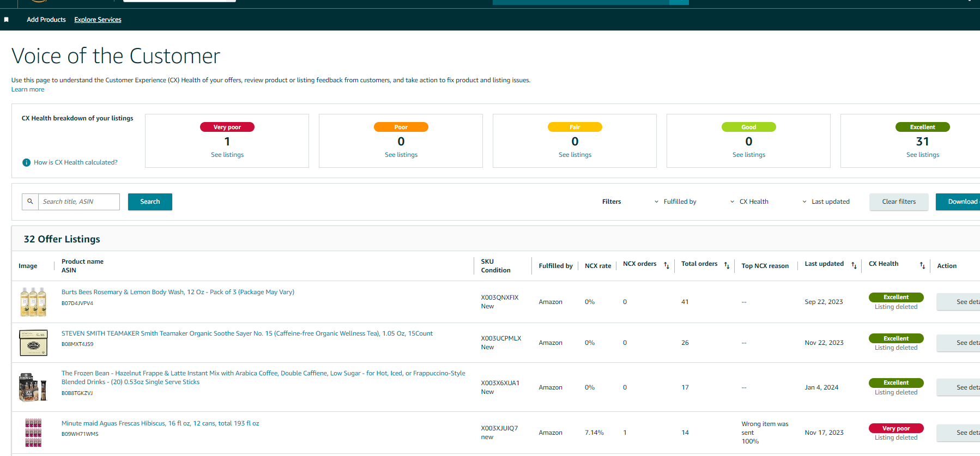Click SKU X003QNXFIX cell
Viewport: 980px width, 456px height.
(500, 297)
